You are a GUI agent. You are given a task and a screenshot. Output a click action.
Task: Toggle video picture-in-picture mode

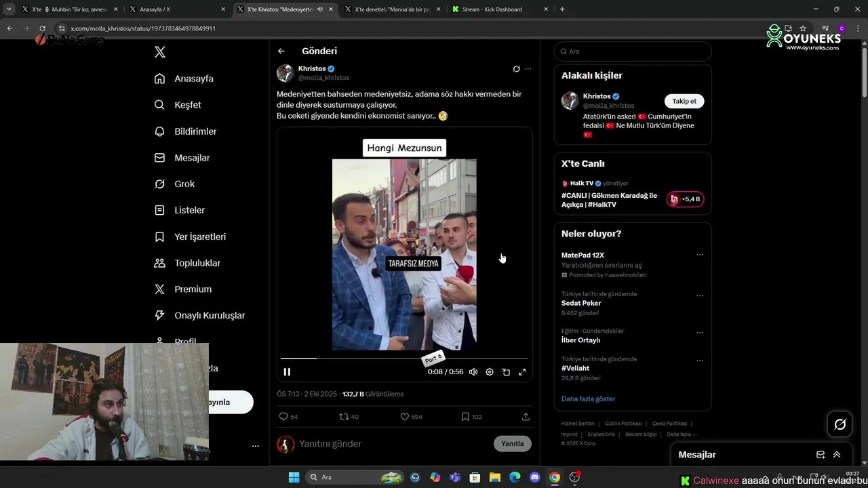(x=506, y=372)
